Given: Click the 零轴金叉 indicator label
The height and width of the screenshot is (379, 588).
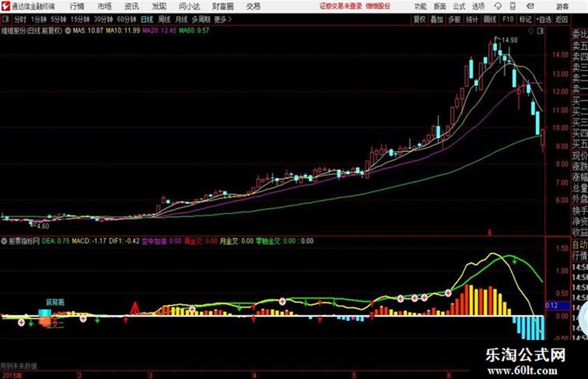Looking at the screenshot, I should coord(268,241).
